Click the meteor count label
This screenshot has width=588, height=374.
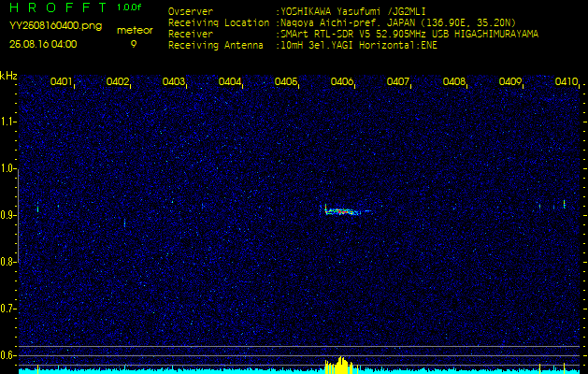tap(135, 31)
